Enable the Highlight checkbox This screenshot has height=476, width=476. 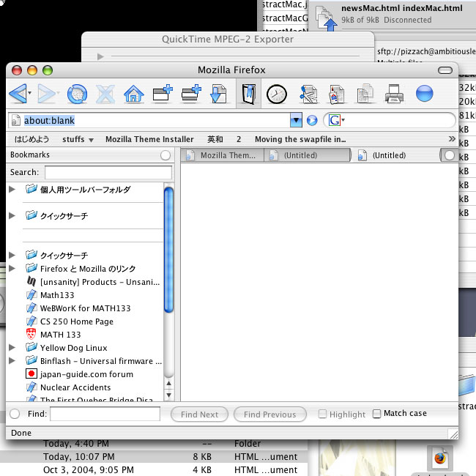coord(322,414)
